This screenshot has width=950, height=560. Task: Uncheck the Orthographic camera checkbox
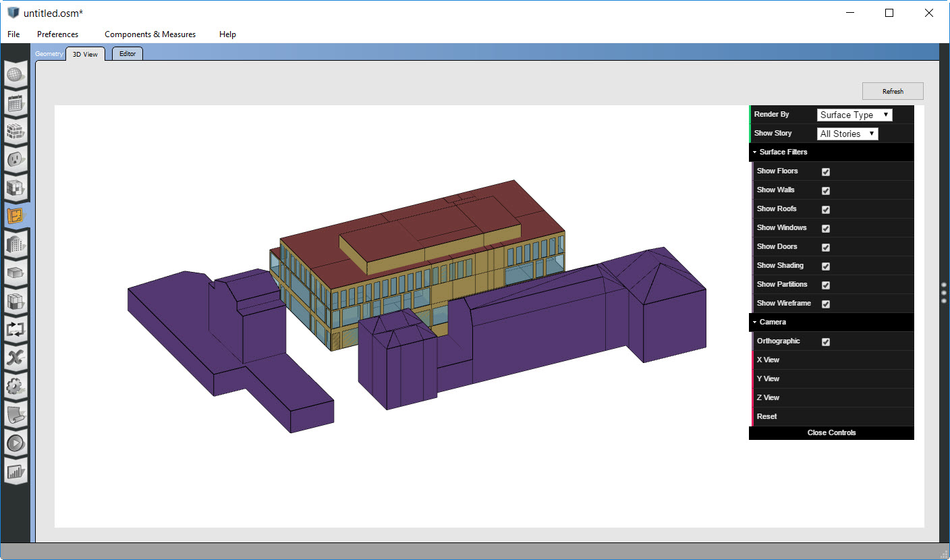point(825,341)
